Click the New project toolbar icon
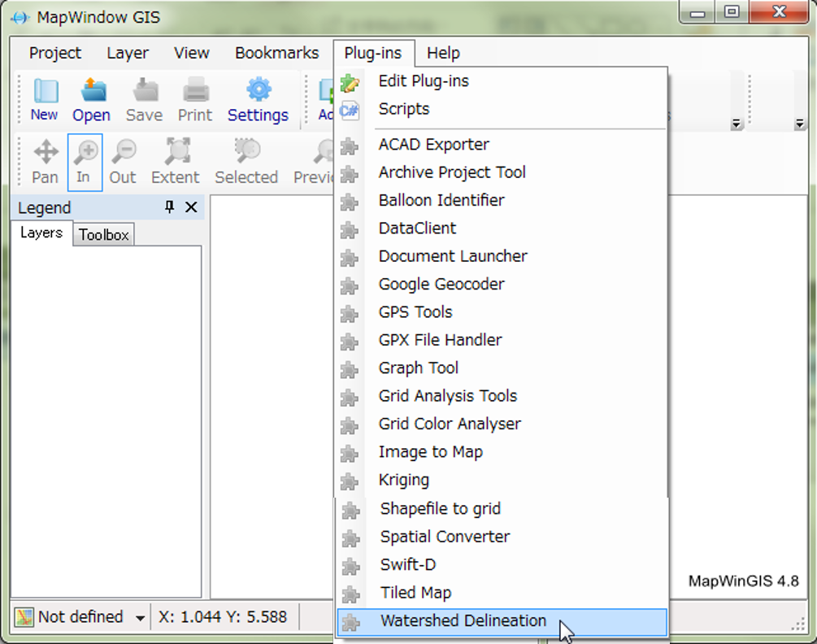The image size is (817, 644). point(45,99)
